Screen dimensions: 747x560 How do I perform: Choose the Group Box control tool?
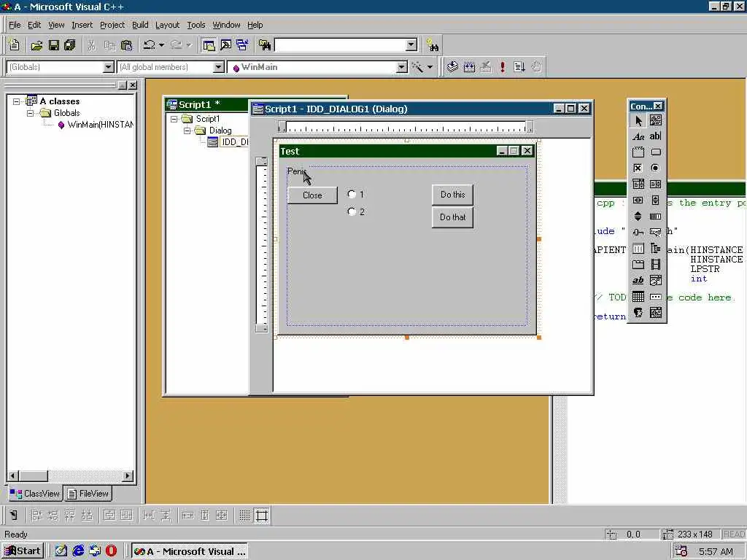(638, 152)
